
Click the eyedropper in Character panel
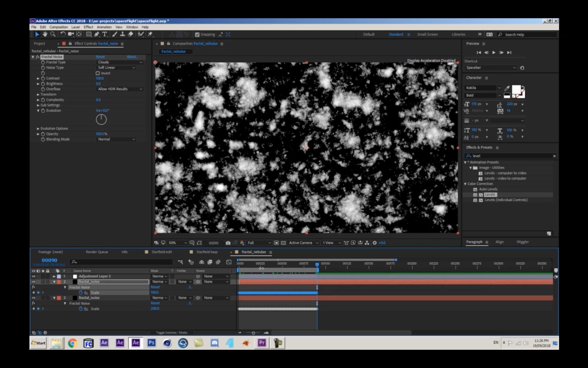tap(507, 88)
